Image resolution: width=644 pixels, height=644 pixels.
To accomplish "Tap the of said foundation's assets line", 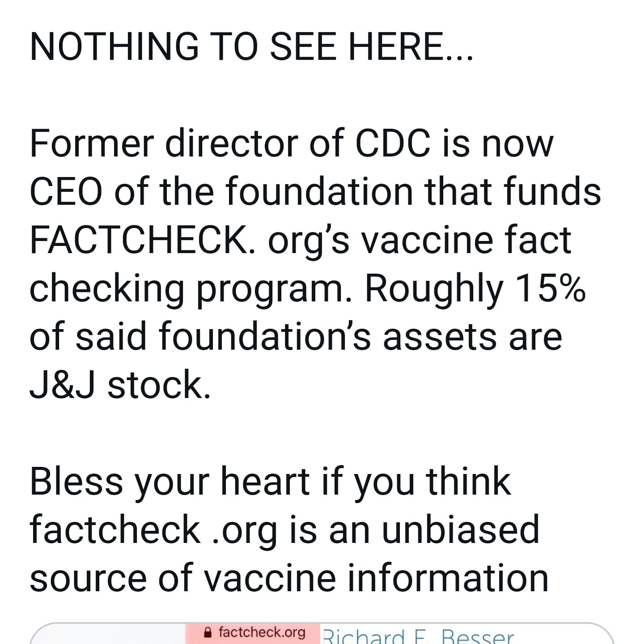I will click(x=296, y=337).
